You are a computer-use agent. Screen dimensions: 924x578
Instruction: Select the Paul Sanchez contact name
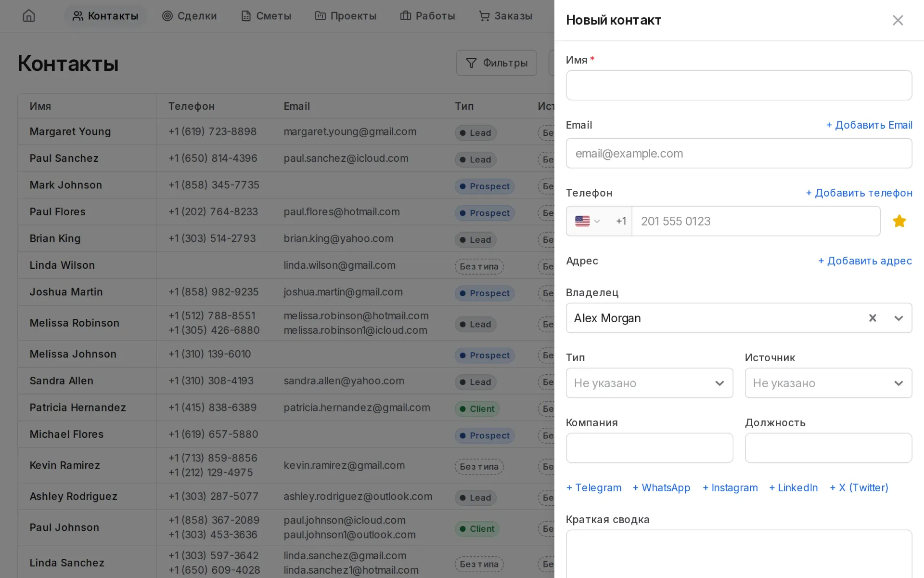coord(64,158)
